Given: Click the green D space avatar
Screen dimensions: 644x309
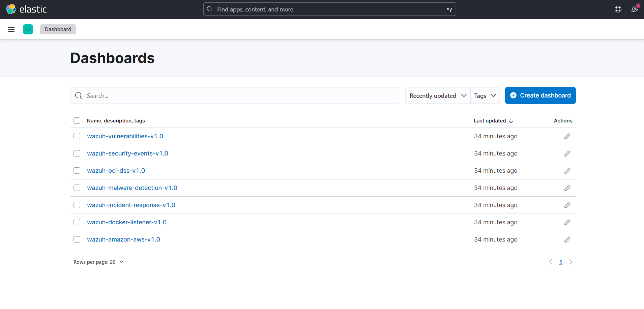Looking at the screenshot, I should [x=28, y=29].
